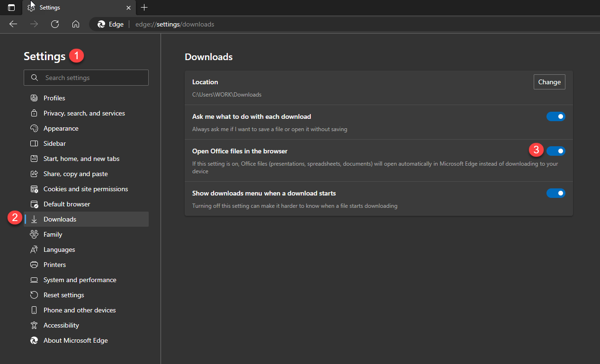Open a new tab with plus icon
The width and height of the screenshot is (600, 364).
tap(144, 8)
